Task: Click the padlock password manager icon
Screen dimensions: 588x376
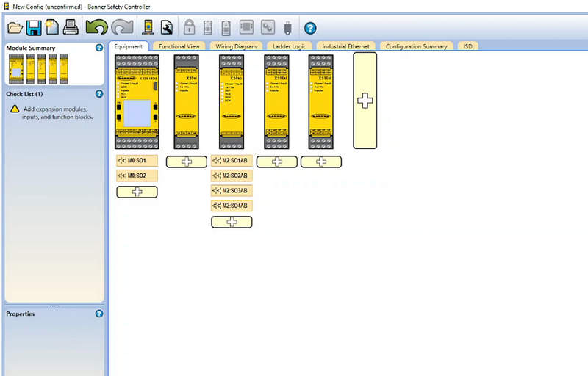Action: pyautogui.click(x=190, y=27)
